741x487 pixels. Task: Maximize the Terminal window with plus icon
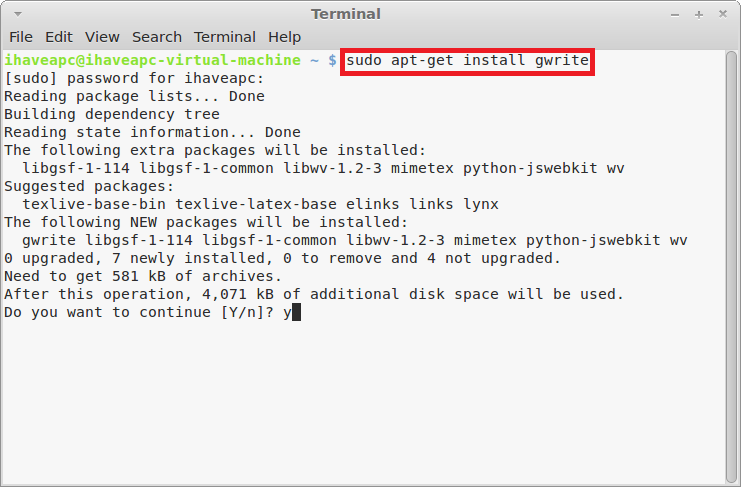699,15
